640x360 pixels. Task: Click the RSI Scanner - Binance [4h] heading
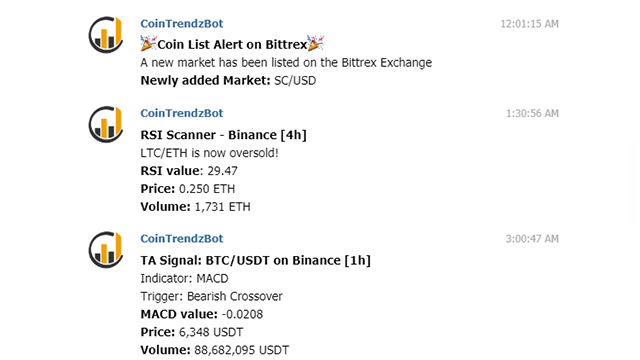point(223,135)
